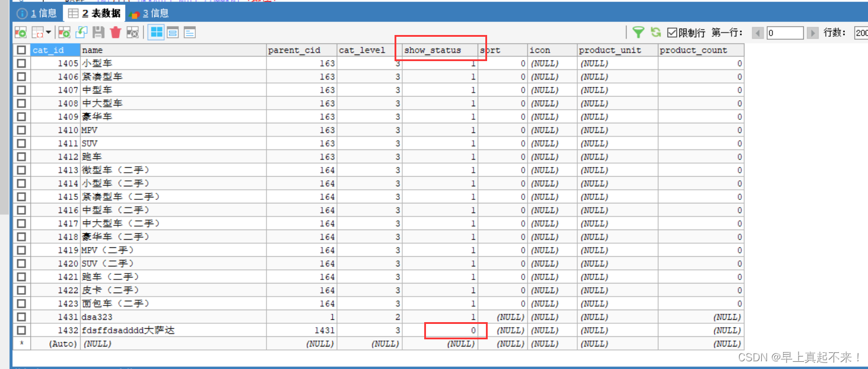Viewport: 868px width, 369px height.
Task: Click the 第一行 input field
Action: (x=785, y=33)
